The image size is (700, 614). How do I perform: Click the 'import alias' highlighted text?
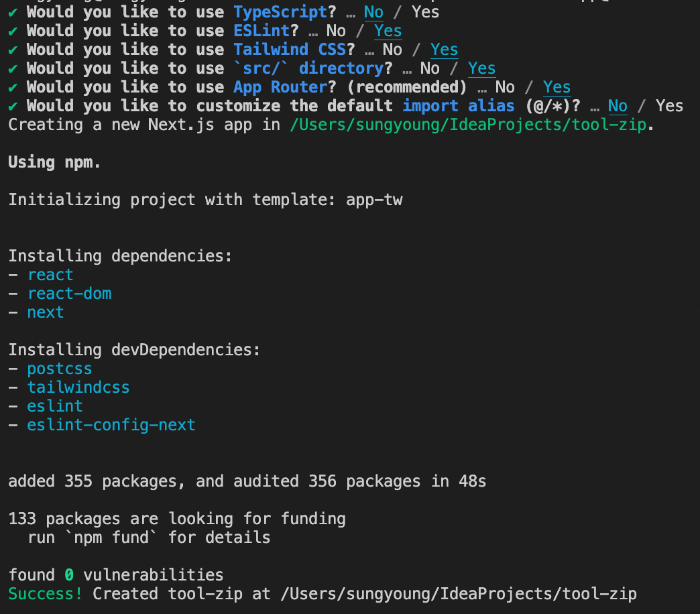coord(459,106)
